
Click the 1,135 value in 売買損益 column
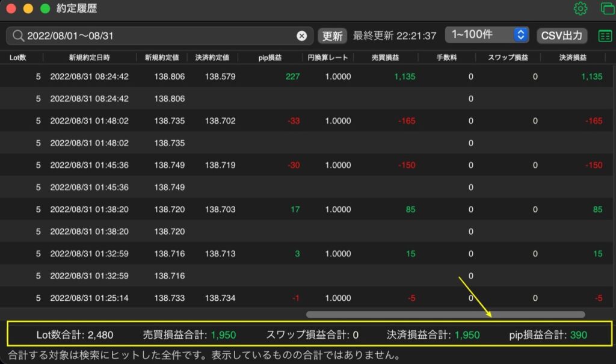(x=405, y=76)
